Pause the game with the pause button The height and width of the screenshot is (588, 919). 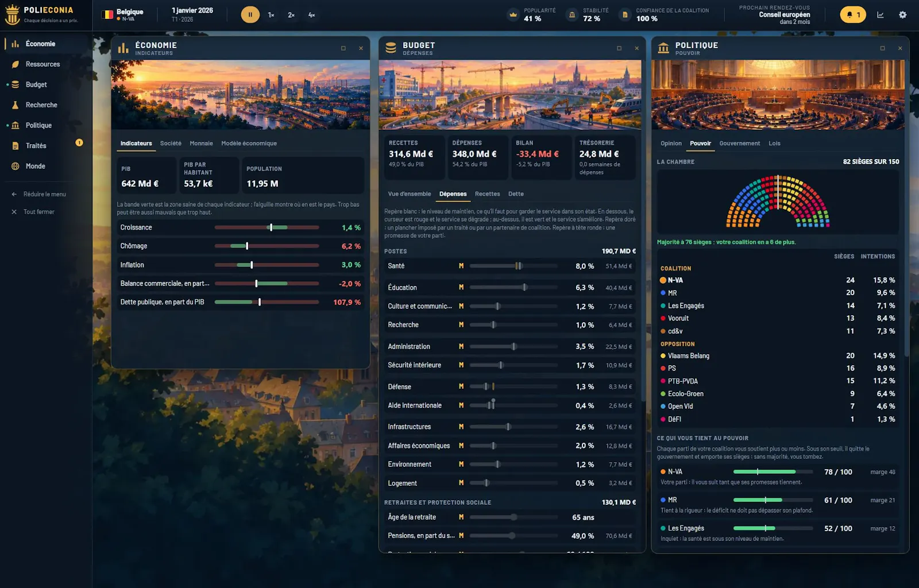(250, 15)
